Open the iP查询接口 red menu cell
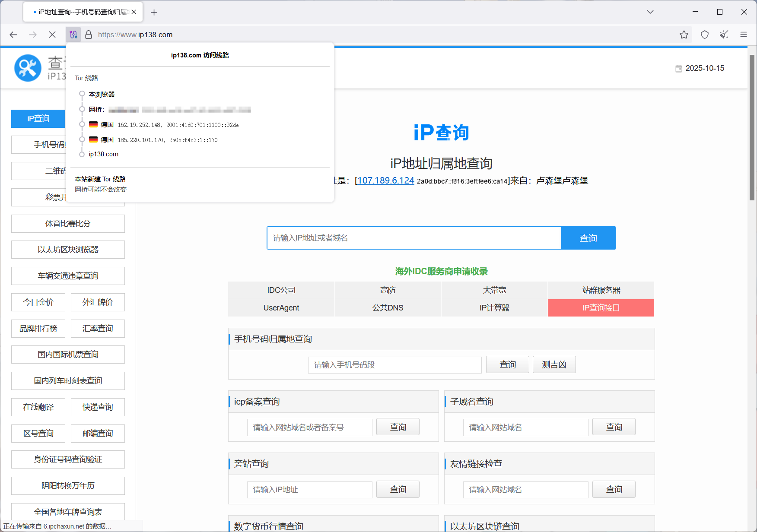 click(601, 308)
